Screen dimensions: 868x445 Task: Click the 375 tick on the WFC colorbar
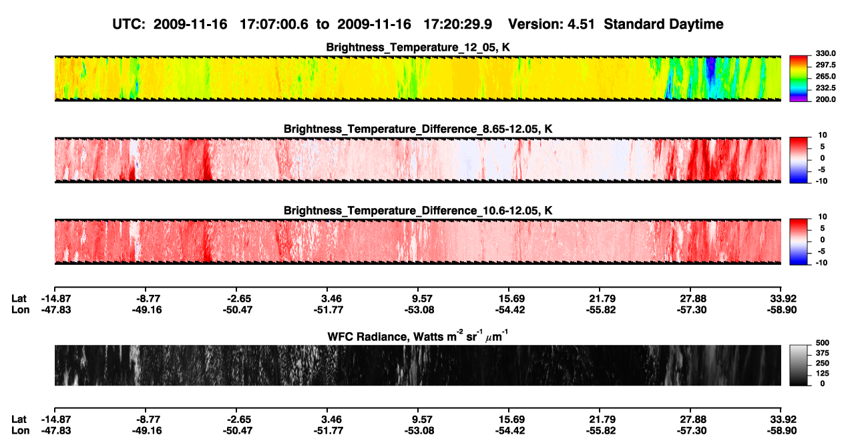click(822, 353)
